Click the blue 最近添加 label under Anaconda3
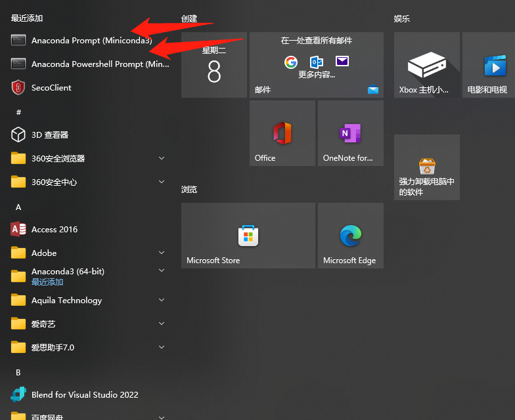 pos(47,282)
